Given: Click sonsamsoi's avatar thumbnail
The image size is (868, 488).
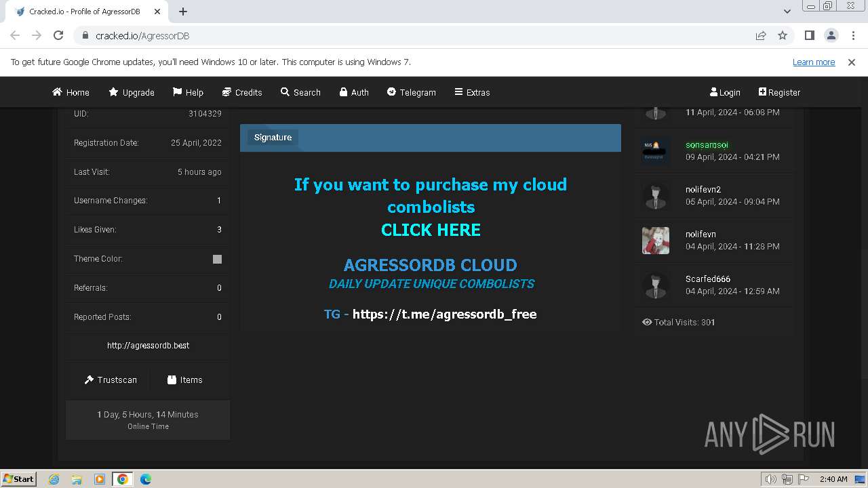Looking at the screenshot, I should tap(656, 151).
